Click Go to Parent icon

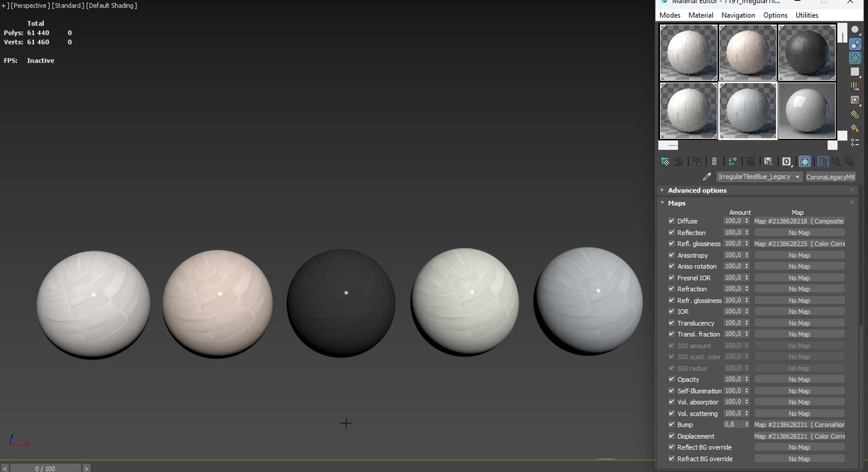pyautogui.click(x=836, y=161)
